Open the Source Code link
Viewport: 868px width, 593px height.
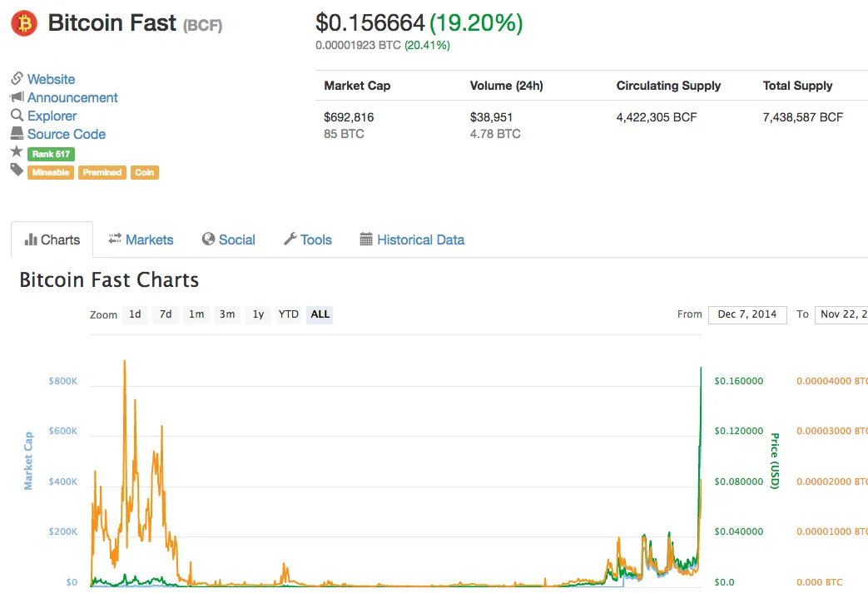67,134
